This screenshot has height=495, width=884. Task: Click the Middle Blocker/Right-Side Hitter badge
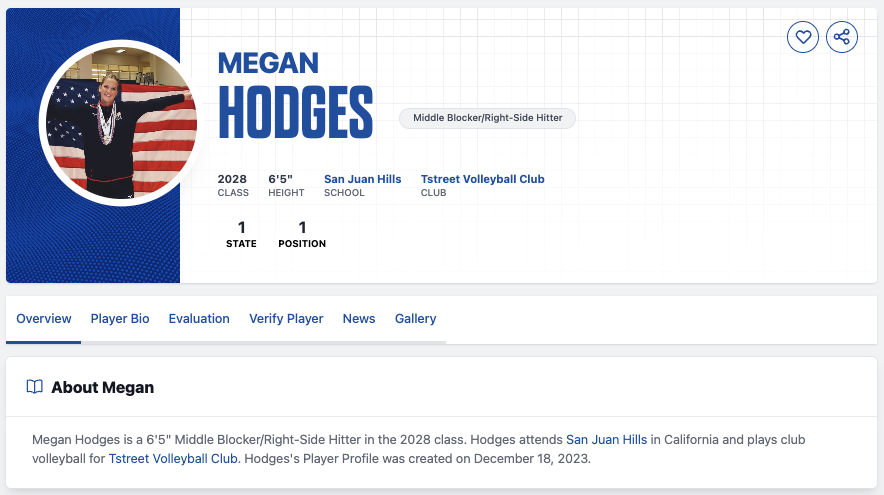click(487, 118)
